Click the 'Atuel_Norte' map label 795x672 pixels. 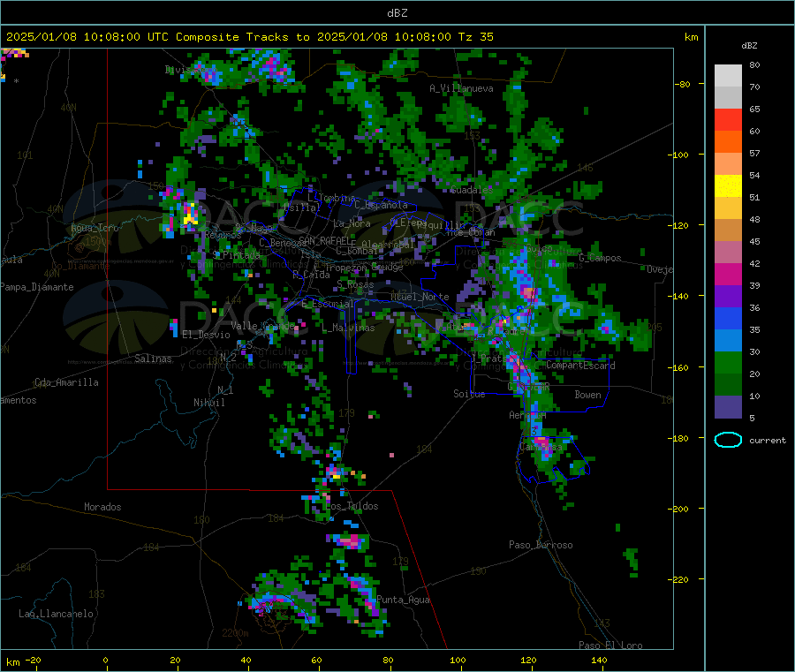click(420, 297)
